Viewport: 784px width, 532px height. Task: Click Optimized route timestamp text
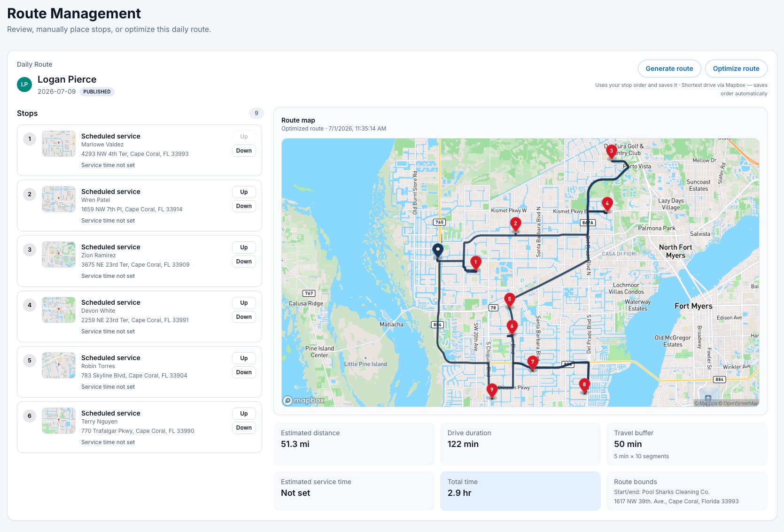(334, 129)
